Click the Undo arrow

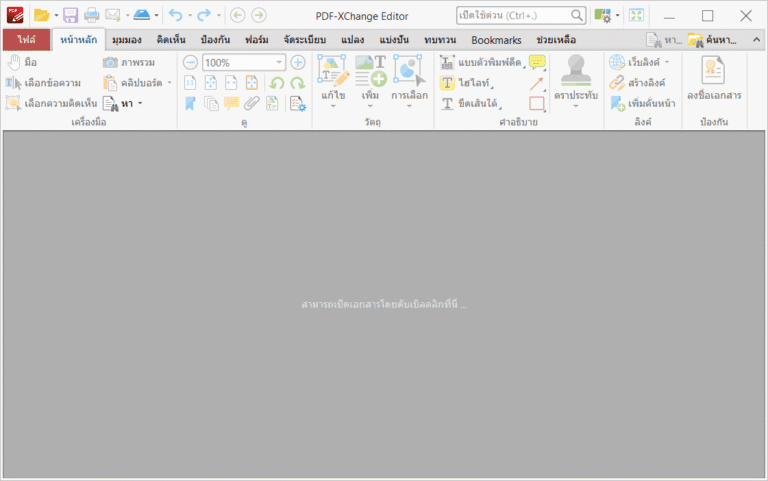(x=175, y=16)
